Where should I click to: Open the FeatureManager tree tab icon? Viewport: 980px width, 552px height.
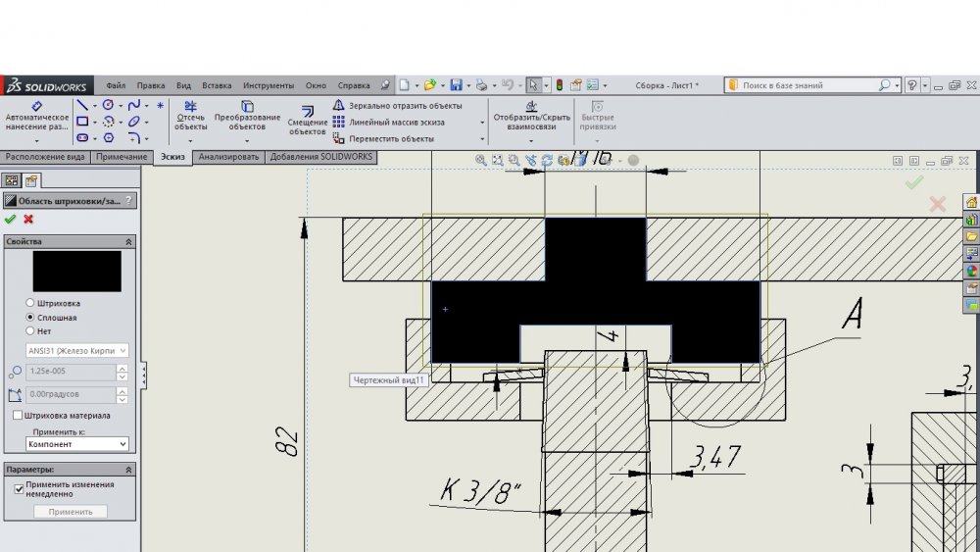pos(11,180)
